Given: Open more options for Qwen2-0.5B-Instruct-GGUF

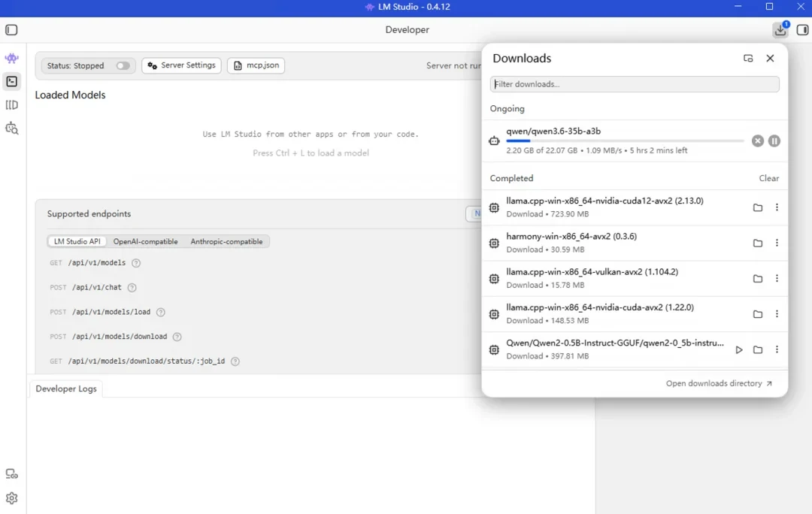Looking at the screenshot, I should tap(777, 350).
